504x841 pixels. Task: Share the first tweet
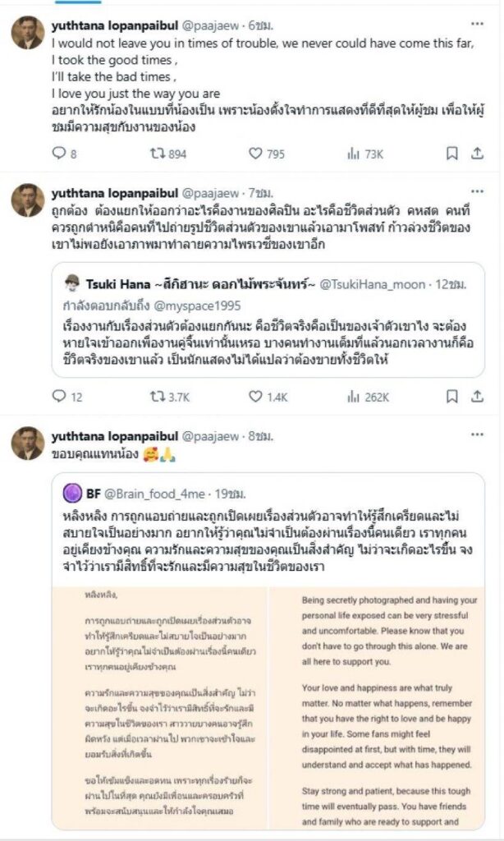click(x=477, y=154)
